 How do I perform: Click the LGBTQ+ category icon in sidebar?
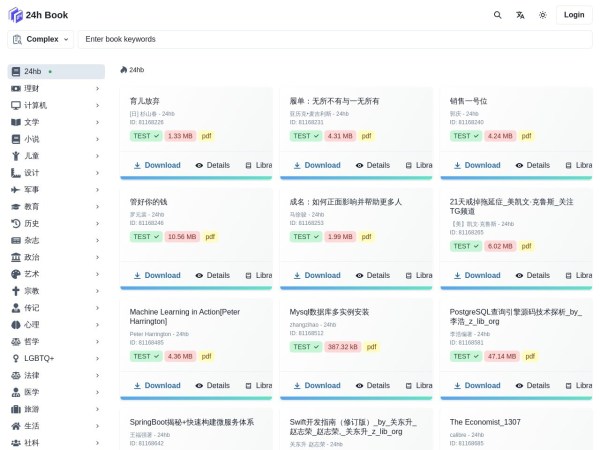[x=16, y=358]
